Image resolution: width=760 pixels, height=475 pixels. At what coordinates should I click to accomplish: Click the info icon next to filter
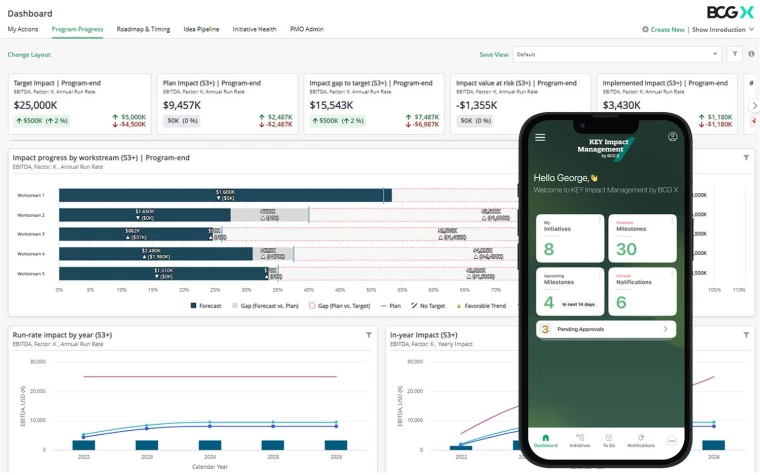751,54
